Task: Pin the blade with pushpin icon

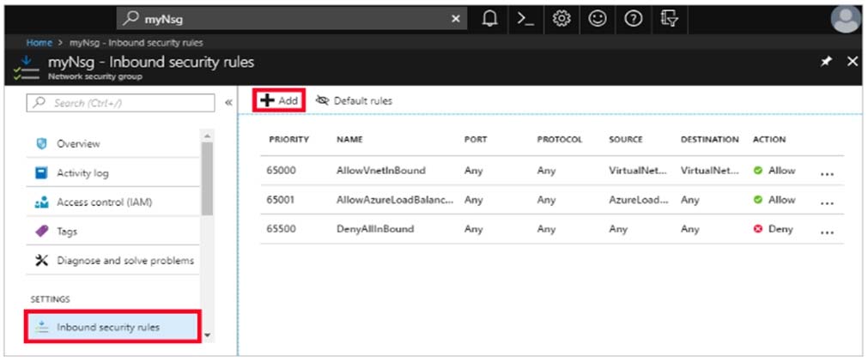Action: click(x=827, y=62)
